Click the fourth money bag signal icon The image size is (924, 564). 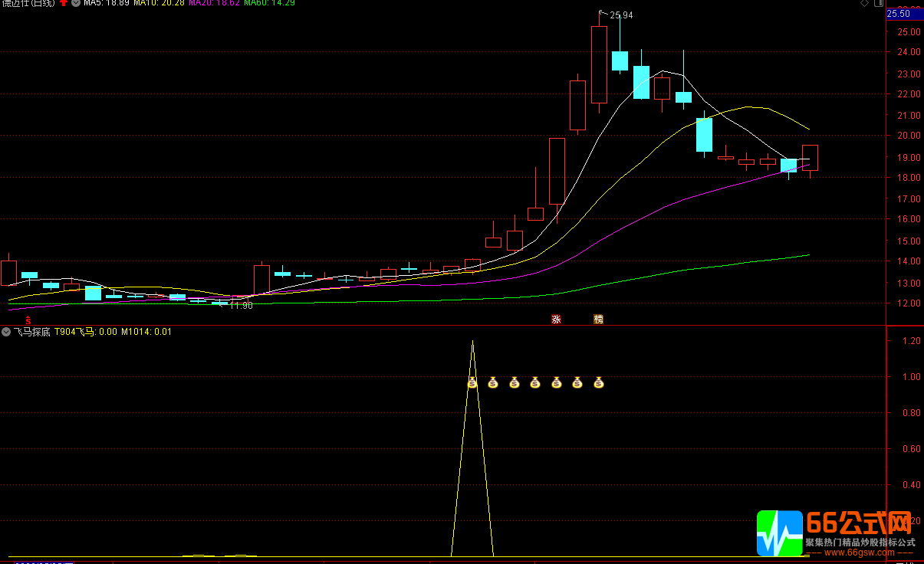535,382
